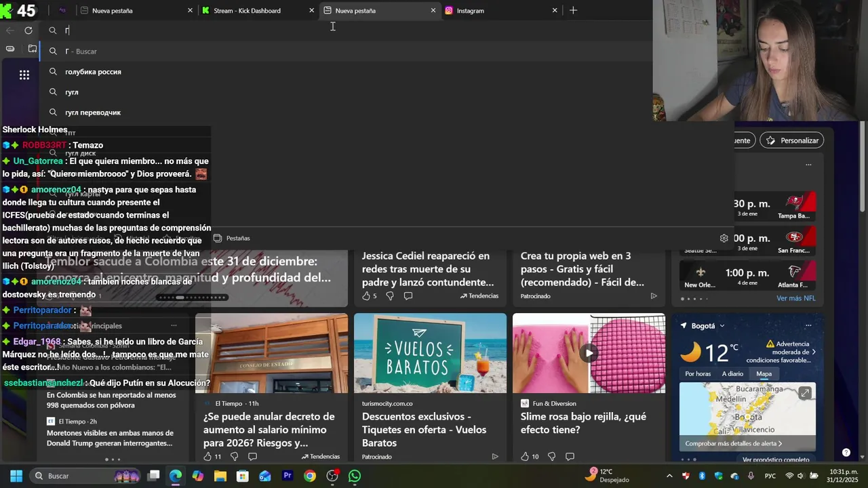868x488 pixels.
Task: Show hidden system tray icons
Action: point(669,476)
